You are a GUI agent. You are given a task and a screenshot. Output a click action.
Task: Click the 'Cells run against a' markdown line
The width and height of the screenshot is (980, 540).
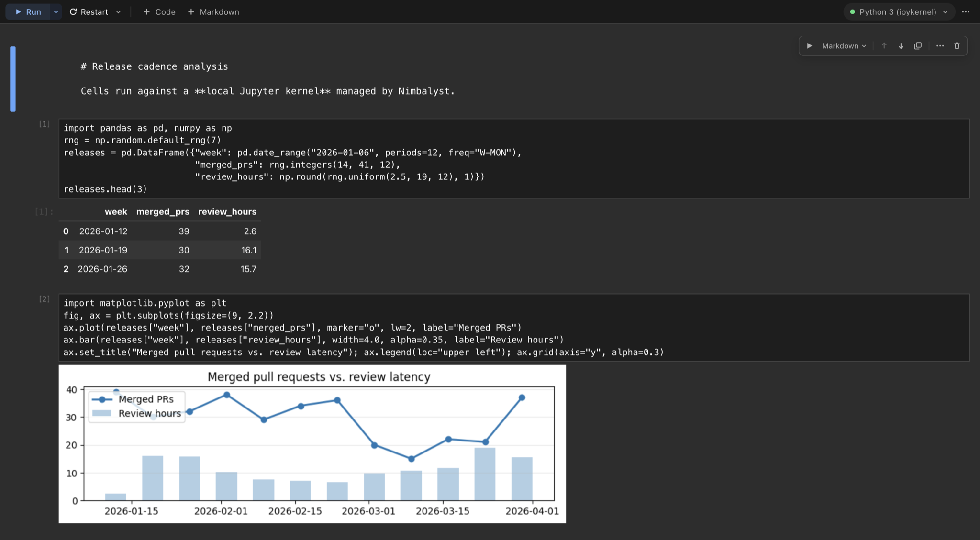pyautogui.click(x=267, y=91)
